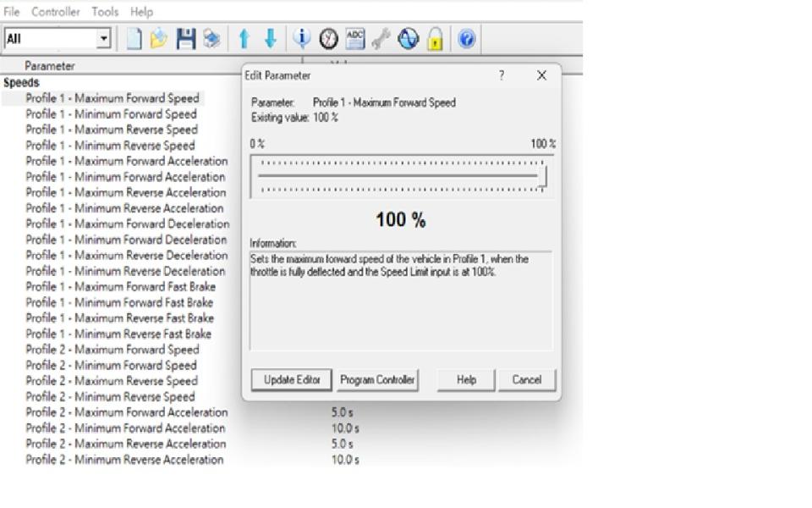Click the blue up arrow icon
812x508 pixels.
click(x=244, y=39)
